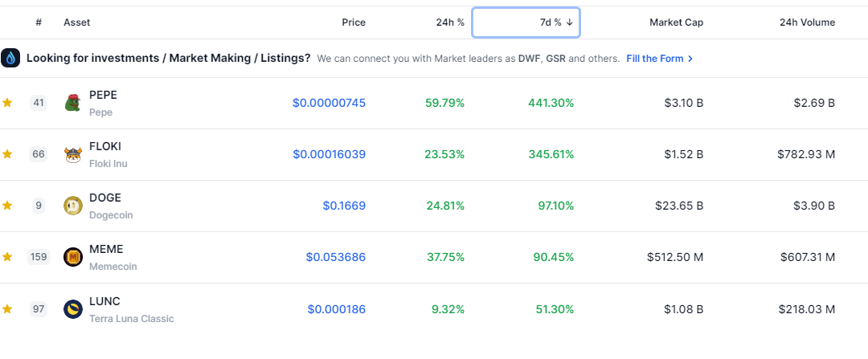Click DOGE price $0.1669
Screen dimensions: 868x359
click(344, 206)
